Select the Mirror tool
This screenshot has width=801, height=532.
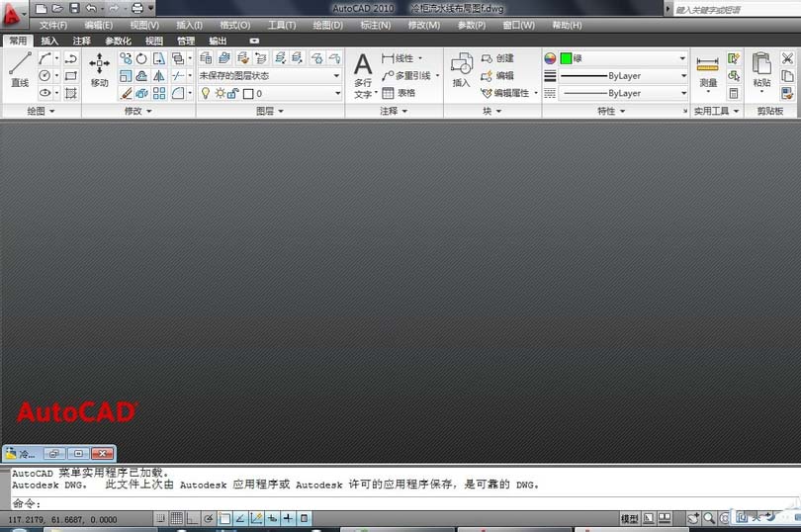pos(159,76)
